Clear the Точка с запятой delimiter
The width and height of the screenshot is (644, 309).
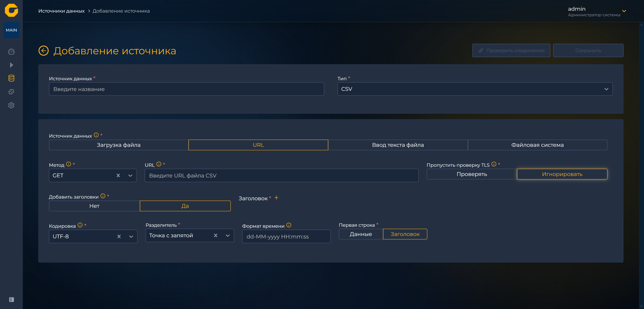click(216, 236)
